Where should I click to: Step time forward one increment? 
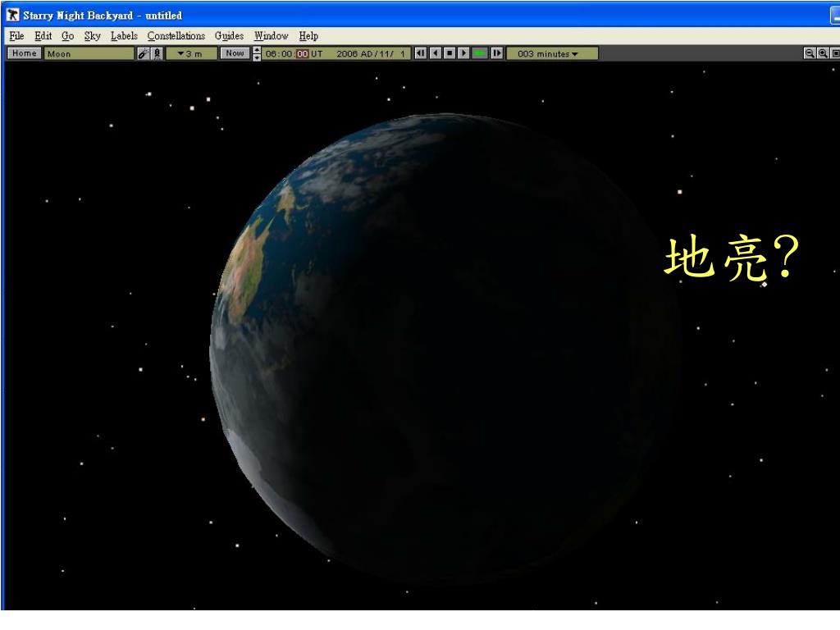(x=497, y=53)
